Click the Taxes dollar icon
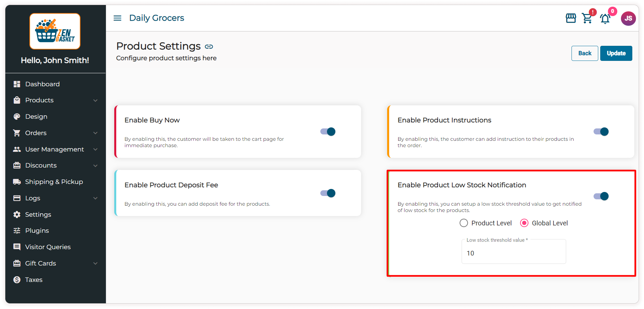 (17, 280)
